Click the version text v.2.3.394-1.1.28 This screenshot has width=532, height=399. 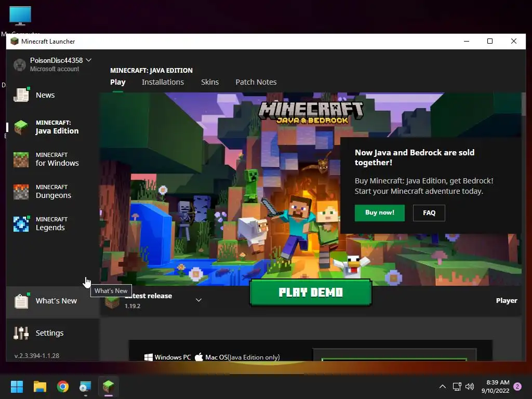click(x=37, y=355)
